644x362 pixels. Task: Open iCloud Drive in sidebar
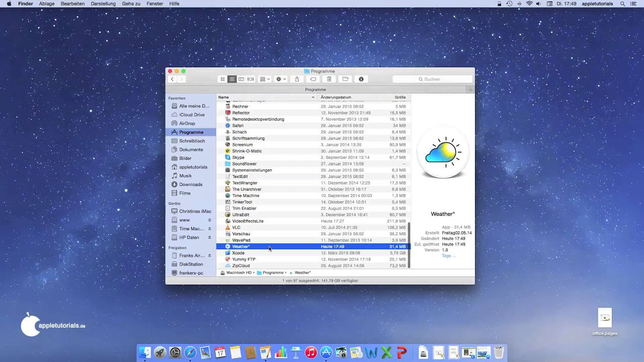[x=191, y=115]
